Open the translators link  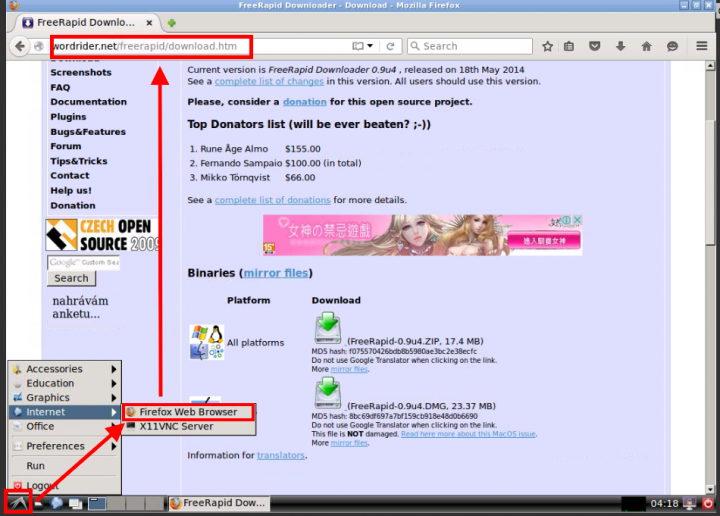pyautogui.click(x=281, y=455)
